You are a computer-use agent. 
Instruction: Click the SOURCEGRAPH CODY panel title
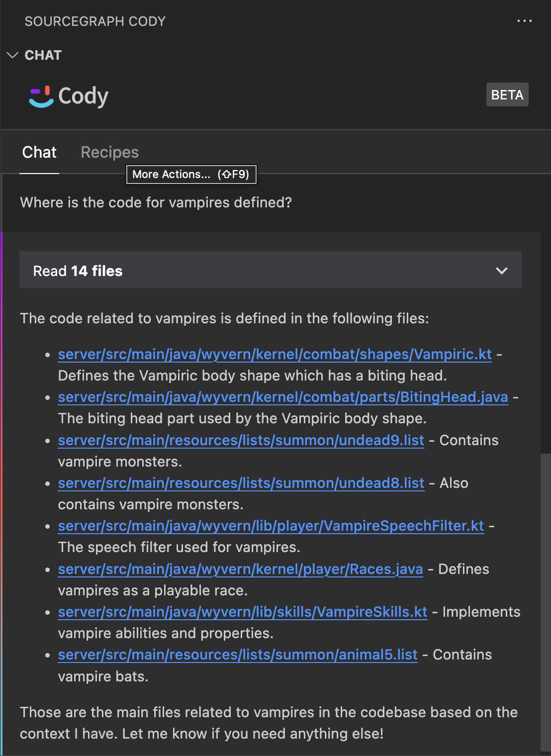(95, 21)
